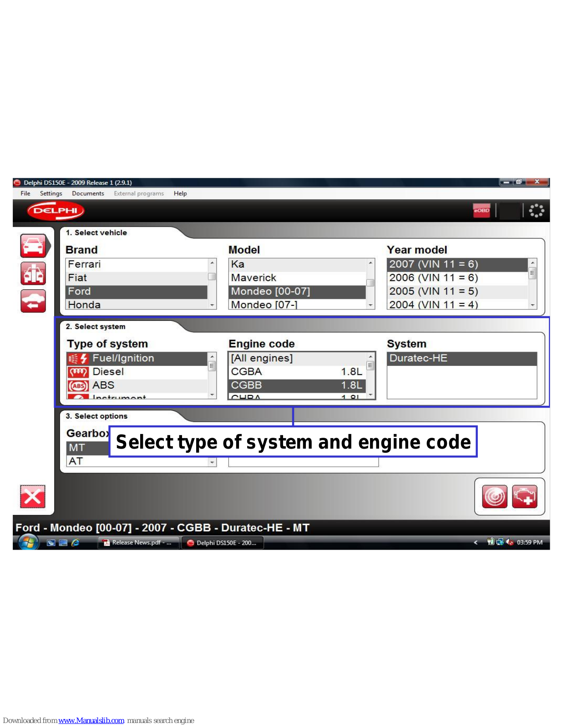Screen dimensions: 563x728
Task: Open the vehicle selection car icon
Action: 33,246
